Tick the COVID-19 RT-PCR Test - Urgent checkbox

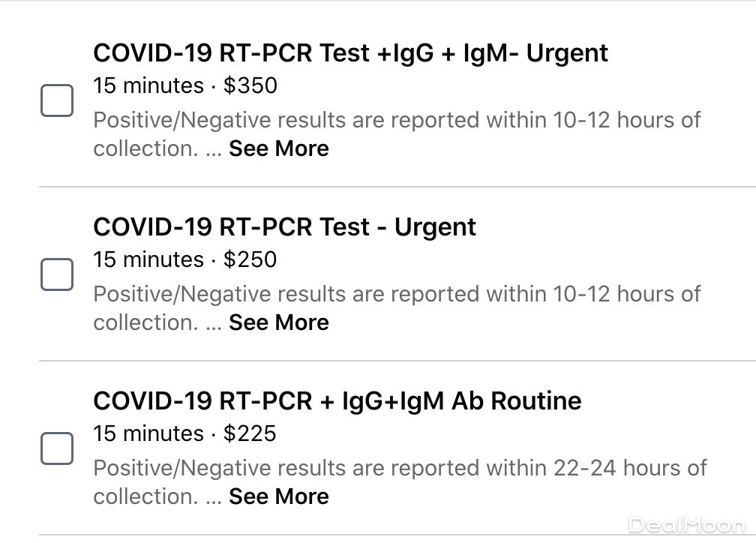[57, 274]
